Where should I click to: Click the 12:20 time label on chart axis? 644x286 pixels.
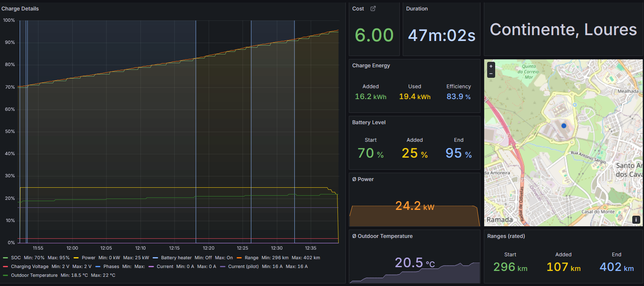[x=208, y=248]
